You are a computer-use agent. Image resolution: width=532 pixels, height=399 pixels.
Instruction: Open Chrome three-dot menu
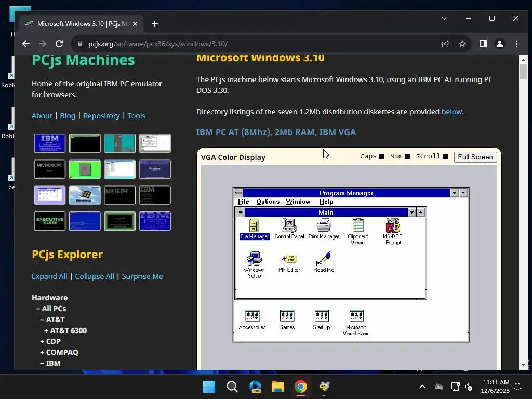516,44
